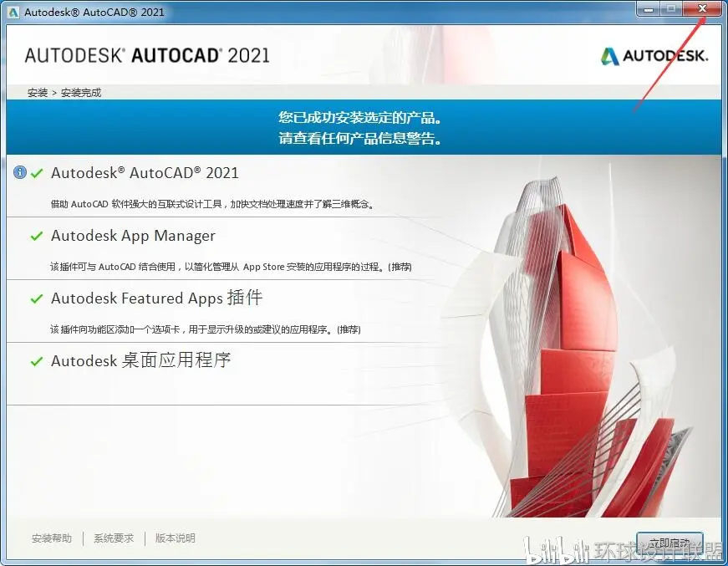This screenshot has width=728, height=566.
Task: Click the AUTODESK AUTOCAD 2021 header title
Action: point(147,56)
